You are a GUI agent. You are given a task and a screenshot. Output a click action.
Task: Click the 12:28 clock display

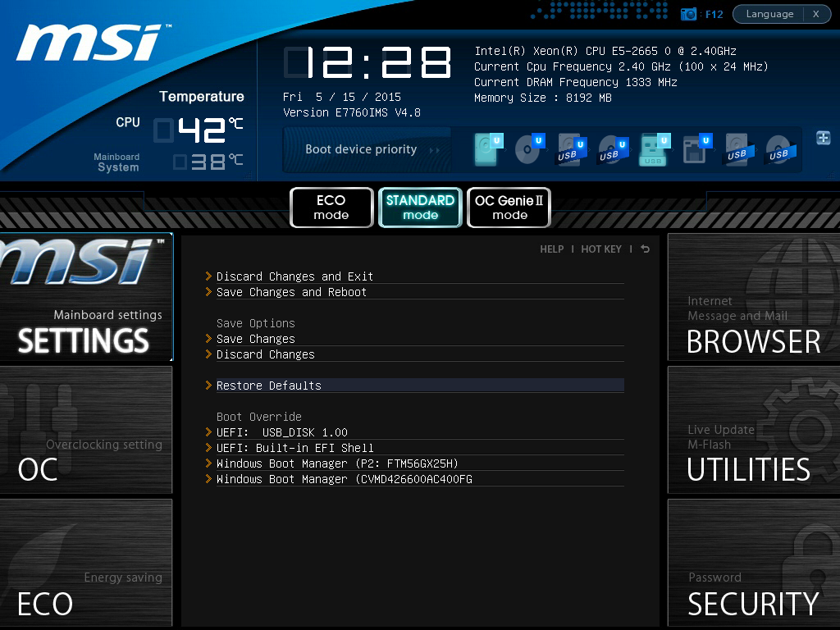pyautogui.click(x=367, y=62)
